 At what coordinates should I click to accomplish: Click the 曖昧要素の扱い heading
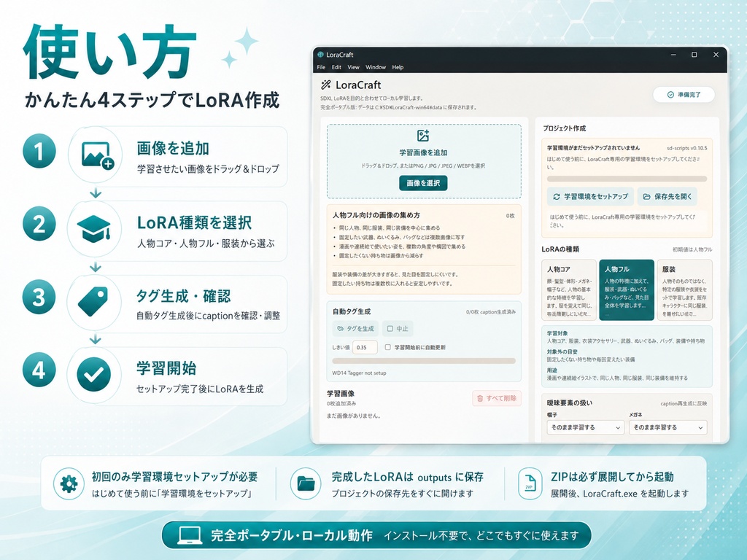coord(570,402)
